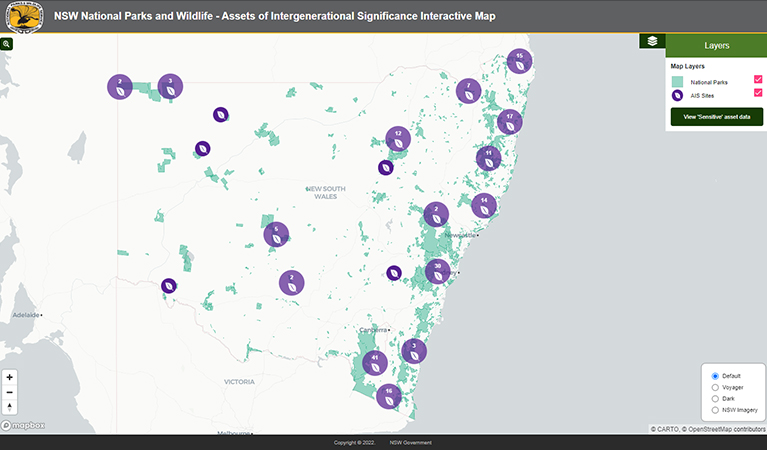The height and width of the screenshot is (450, 767).
Task: Click the Copyright © 2022 footer text
Action: coord(354,443)
